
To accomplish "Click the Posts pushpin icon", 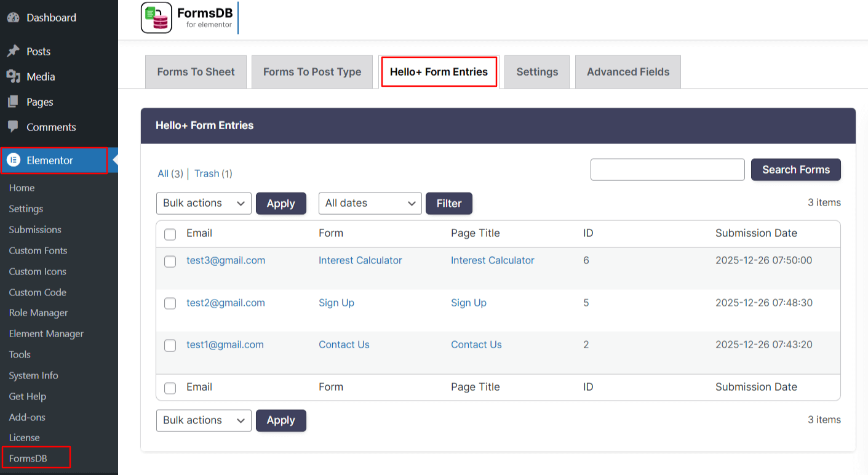I will point(13,51).
